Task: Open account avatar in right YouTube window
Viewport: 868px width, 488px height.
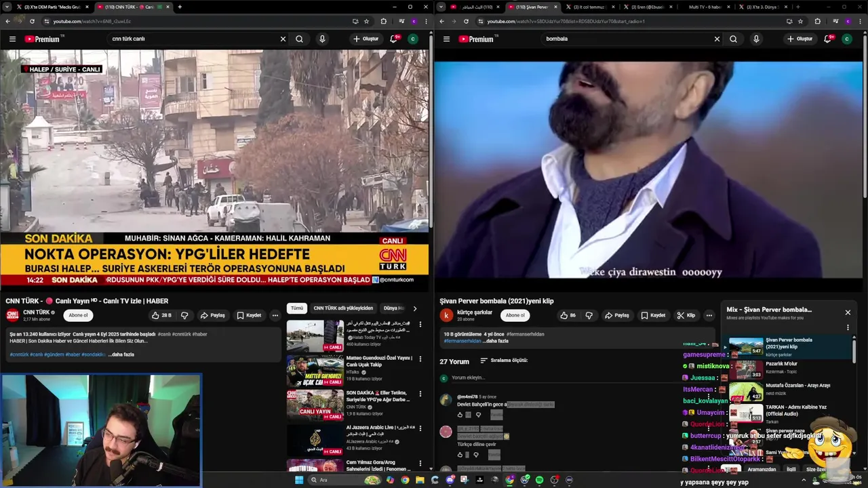Action: click(846, 39)
